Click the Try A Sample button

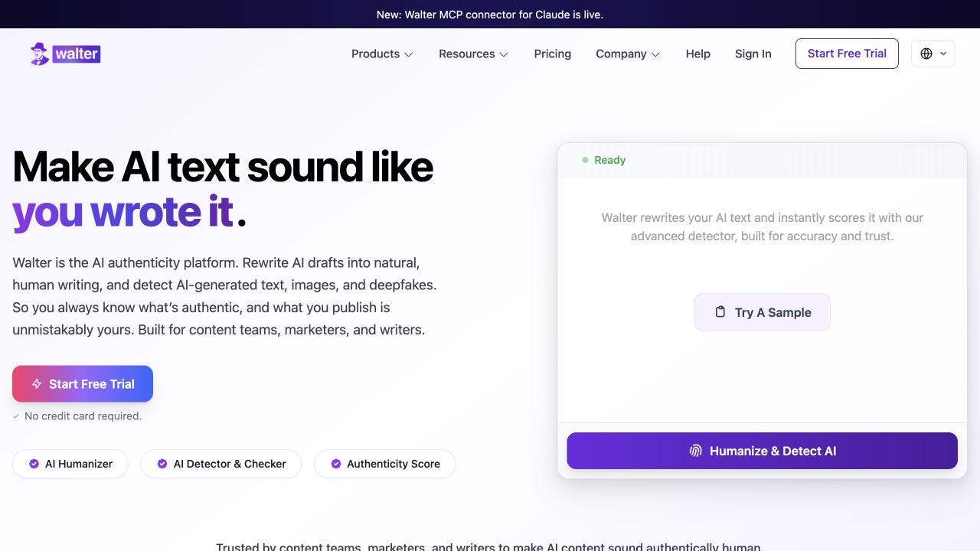763,312
